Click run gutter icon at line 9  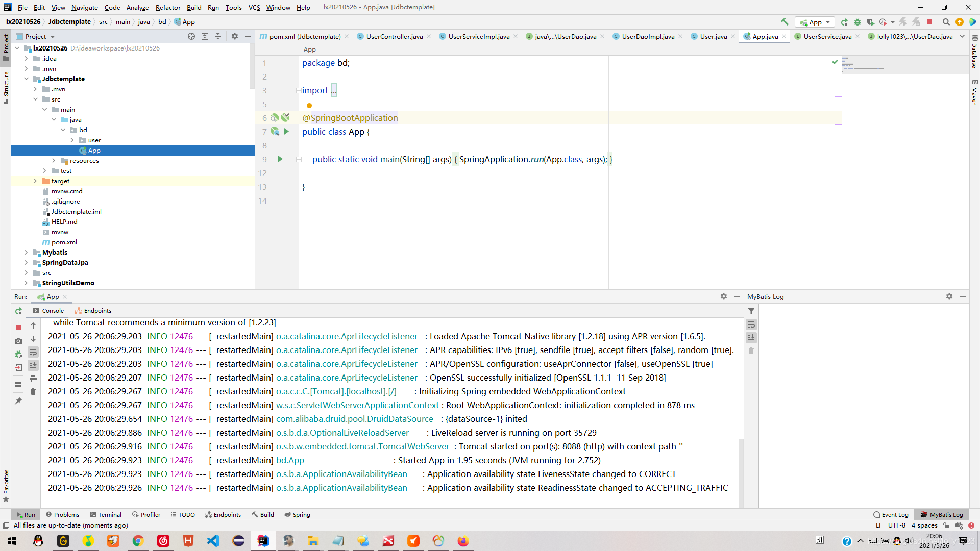coord(280,159)
